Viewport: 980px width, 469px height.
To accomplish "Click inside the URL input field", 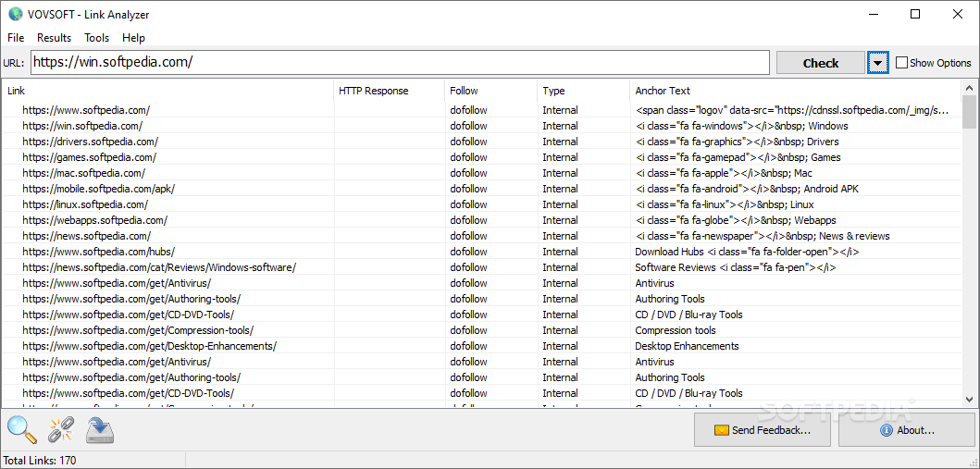I will (x=400, y=62).
